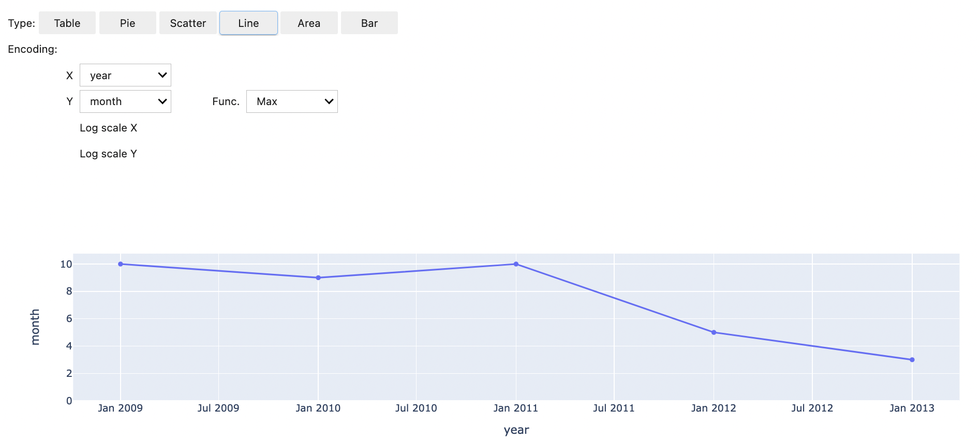Click the 'Jul 2011' x-axis tick label
Viewport: 980px width, 439px height.
point(614,408)
